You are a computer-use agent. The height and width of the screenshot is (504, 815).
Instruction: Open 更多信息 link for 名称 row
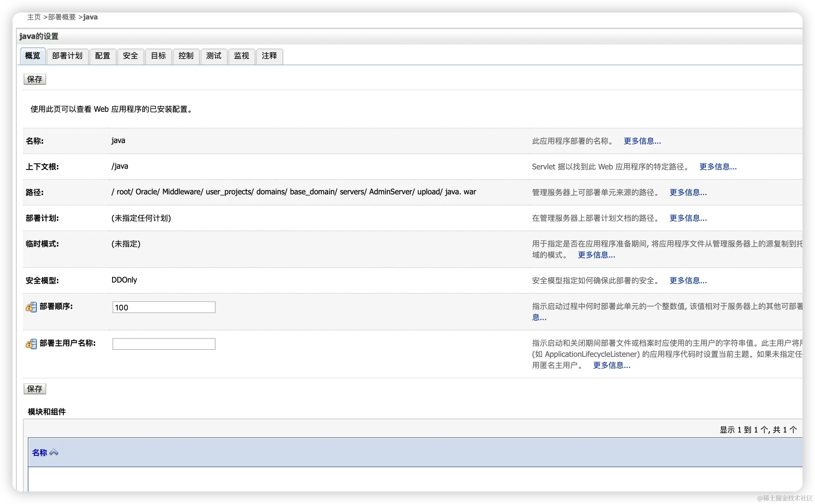point(642,141)
